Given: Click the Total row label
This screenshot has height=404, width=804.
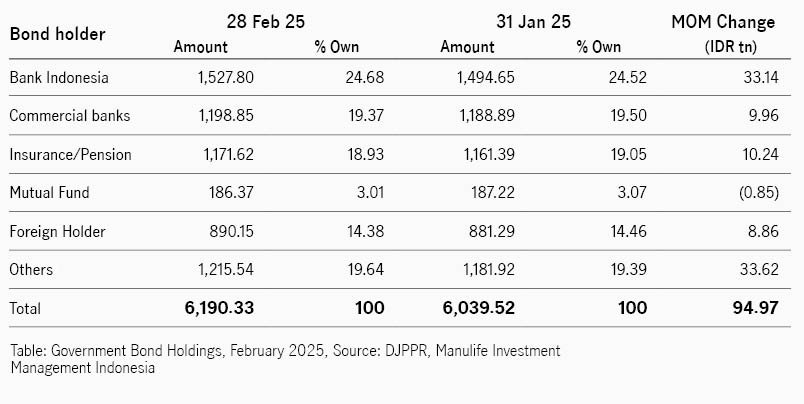Looking at the screenshot, I should pos(25,308).
